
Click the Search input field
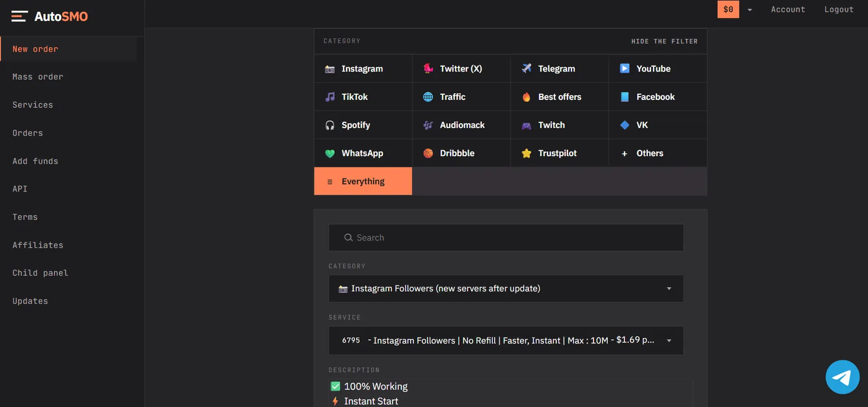point(506,238)
